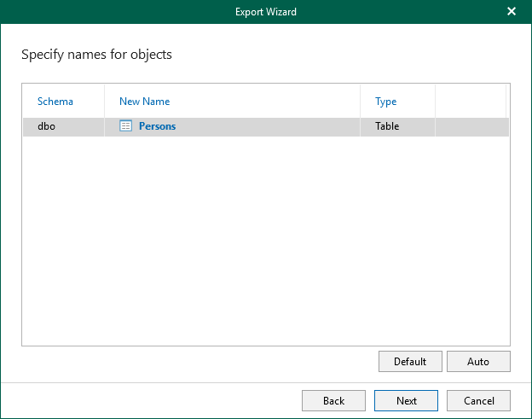Click the blank column header after Type
This screenshot has height=419, width=532.
point(470,102)
